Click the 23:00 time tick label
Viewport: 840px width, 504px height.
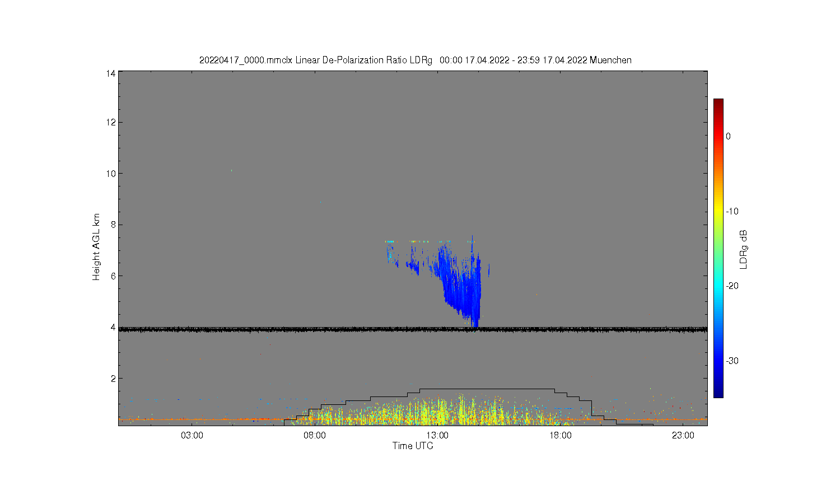pyautogui.click(x=683, y=435)
